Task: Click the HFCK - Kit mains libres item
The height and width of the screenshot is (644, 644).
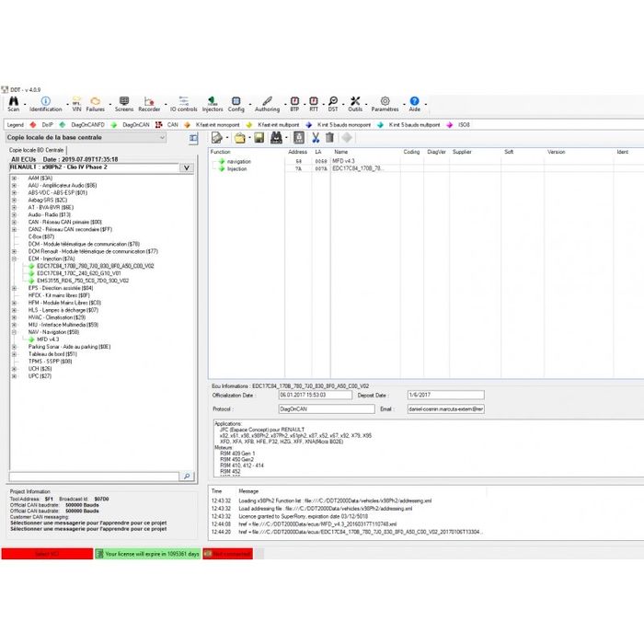Action: pyautogui.click(x=59, y=295)
